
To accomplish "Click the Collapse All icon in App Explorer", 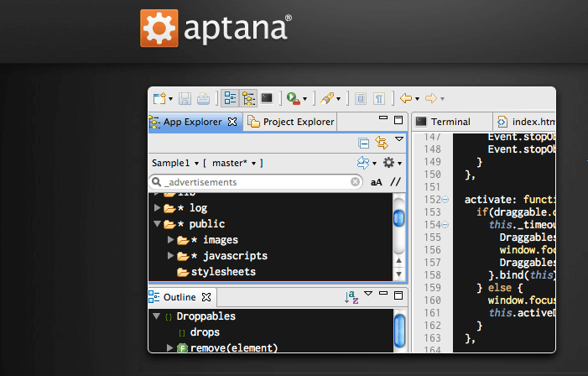I will [363, 143].
